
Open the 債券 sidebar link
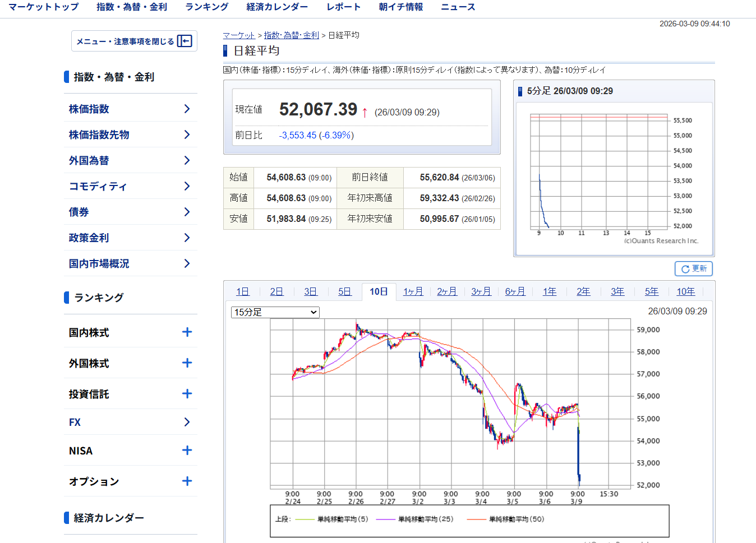click(x=79, y=212)
